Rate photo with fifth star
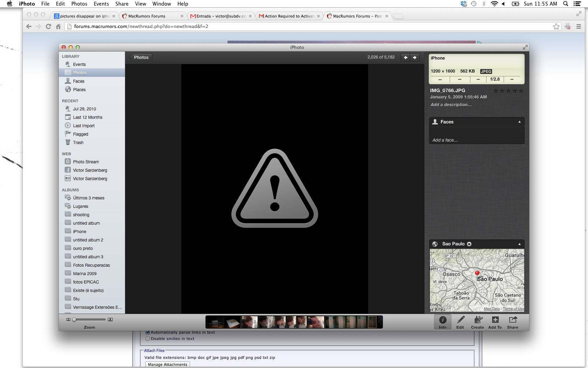588x368 pixels. (521, 91)
